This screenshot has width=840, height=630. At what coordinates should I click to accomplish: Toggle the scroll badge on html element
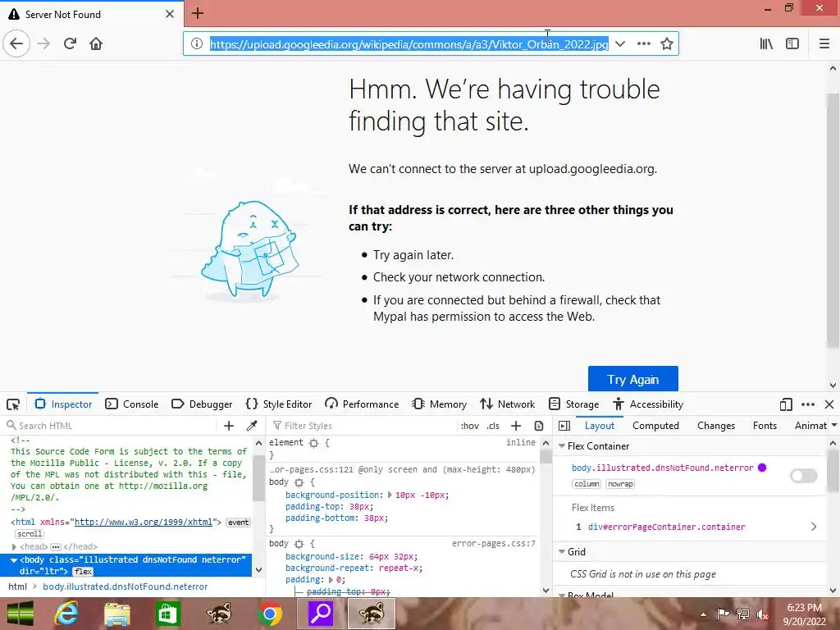click(x=30, y=534)
